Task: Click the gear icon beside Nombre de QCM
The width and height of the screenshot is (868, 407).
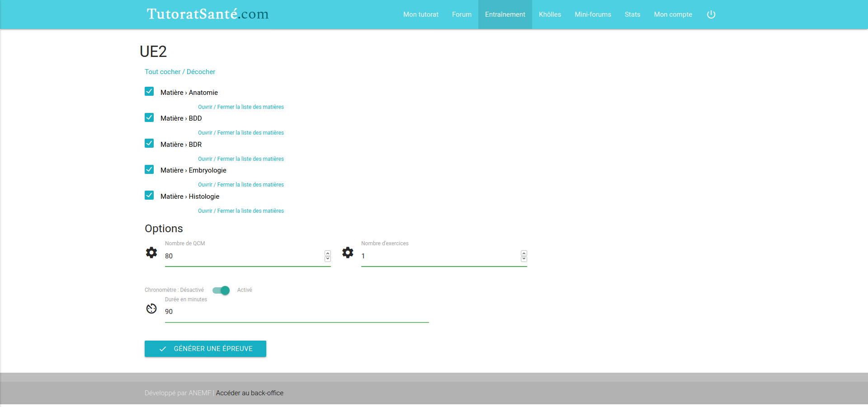Action: point(151,253)
